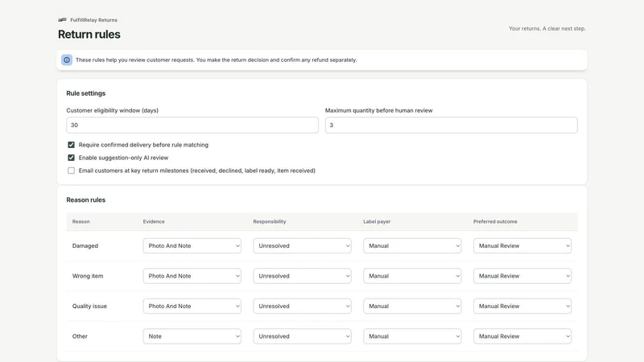This screenshot has height=362, width=644.
Task: Click the Label payer column header
Action: click(377, 222)
